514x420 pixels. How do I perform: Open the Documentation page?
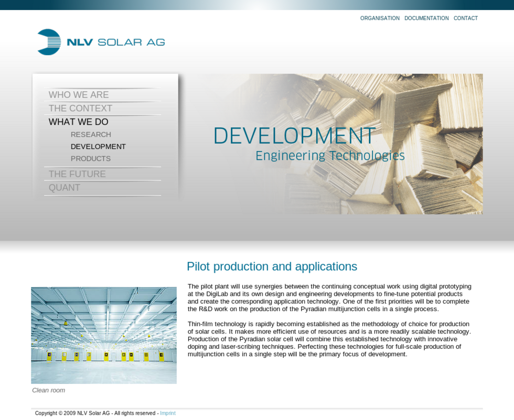pyautogui.click(x=426, y=18)
